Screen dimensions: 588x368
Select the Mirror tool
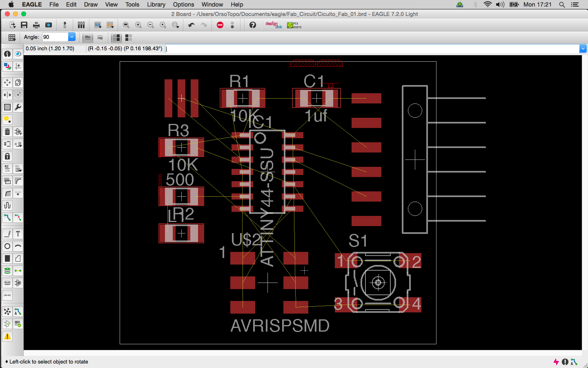pyautogui.click(x=7, y=95)
